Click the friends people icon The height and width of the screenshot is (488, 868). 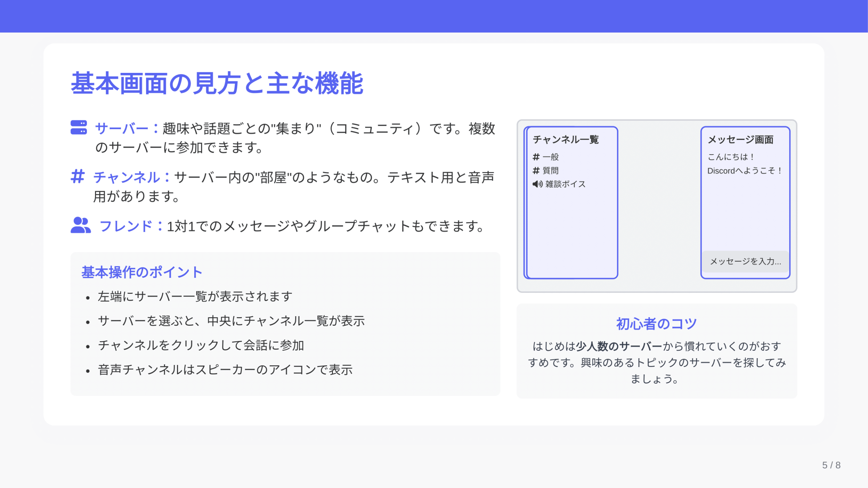[80, 225]
